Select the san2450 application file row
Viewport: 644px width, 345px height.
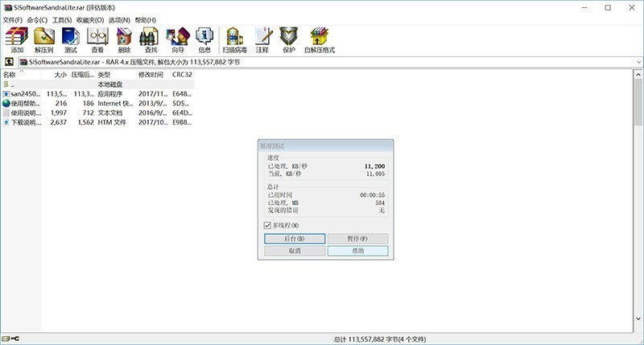[x=23, y=93]
